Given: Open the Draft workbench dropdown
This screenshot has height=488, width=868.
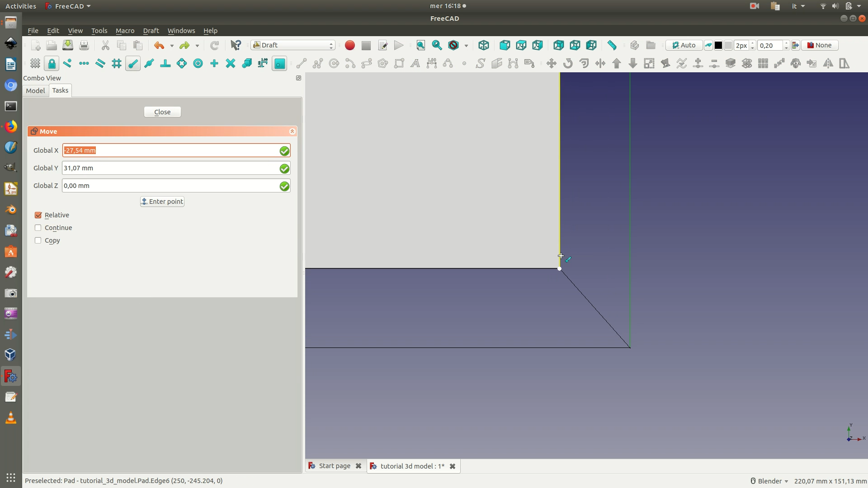Looking at the screenshot, I should pyautogui.click(x=293, y=45).
